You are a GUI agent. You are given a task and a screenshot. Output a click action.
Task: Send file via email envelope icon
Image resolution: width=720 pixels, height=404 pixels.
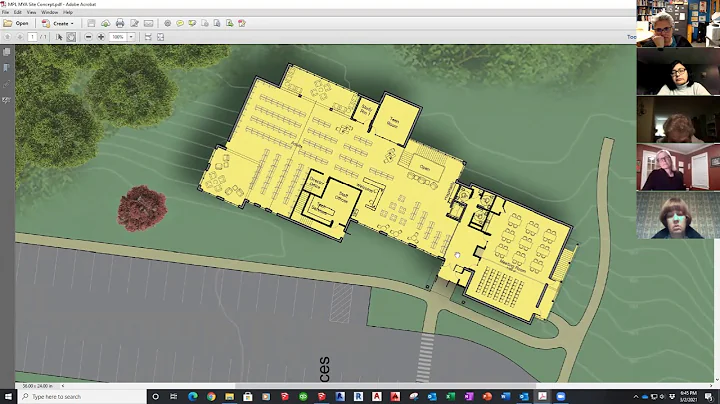pos(148,23)
